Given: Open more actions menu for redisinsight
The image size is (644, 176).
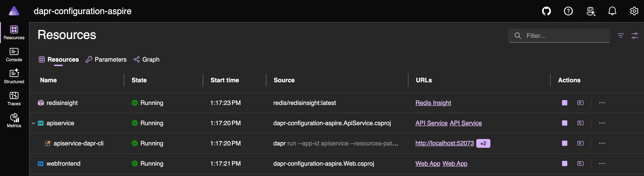Looking at the screenshot, I should (602, 103).
